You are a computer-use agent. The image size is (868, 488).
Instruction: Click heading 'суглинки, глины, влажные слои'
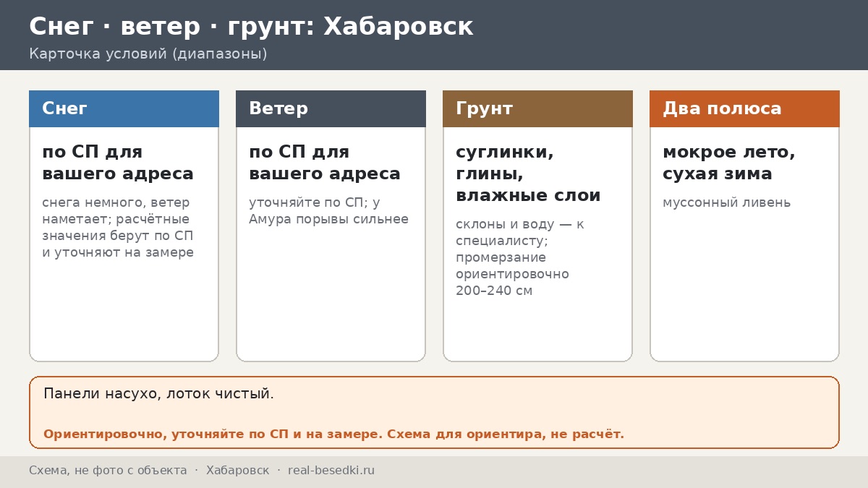(x=528, y=174)
